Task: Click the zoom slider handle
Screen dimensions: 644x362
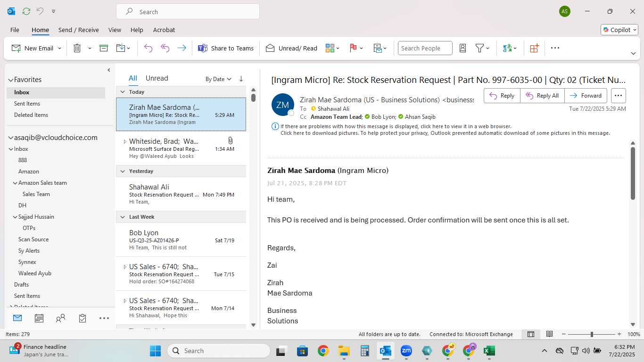Action: tap(592, 334)
